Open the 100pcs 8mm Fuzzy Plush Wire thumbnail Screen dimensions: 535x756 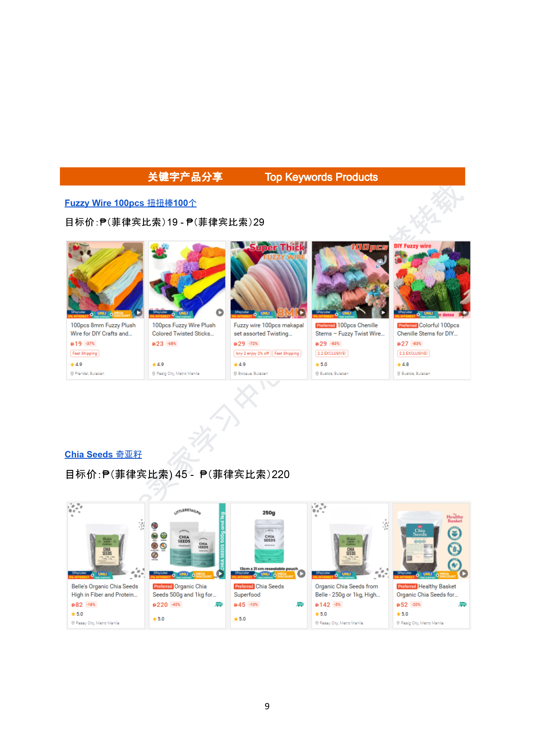click(x=105, y=280)
